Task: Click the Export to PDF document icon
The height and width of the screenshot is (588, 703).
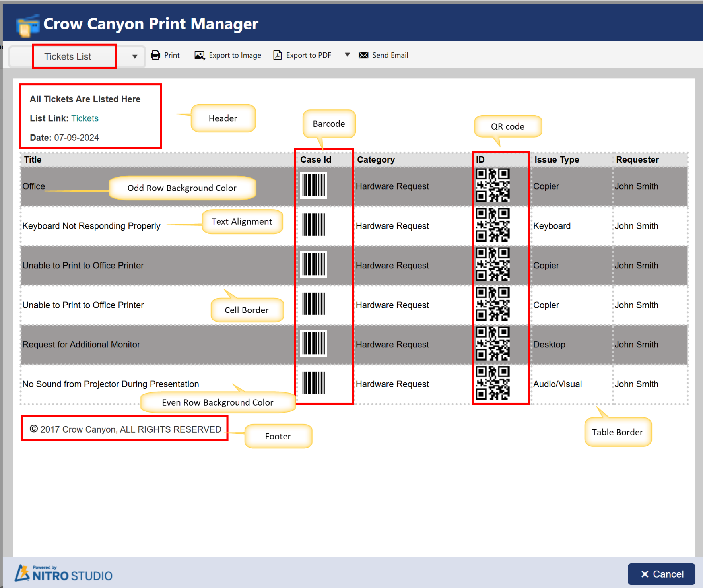Action: coord(278,55)
